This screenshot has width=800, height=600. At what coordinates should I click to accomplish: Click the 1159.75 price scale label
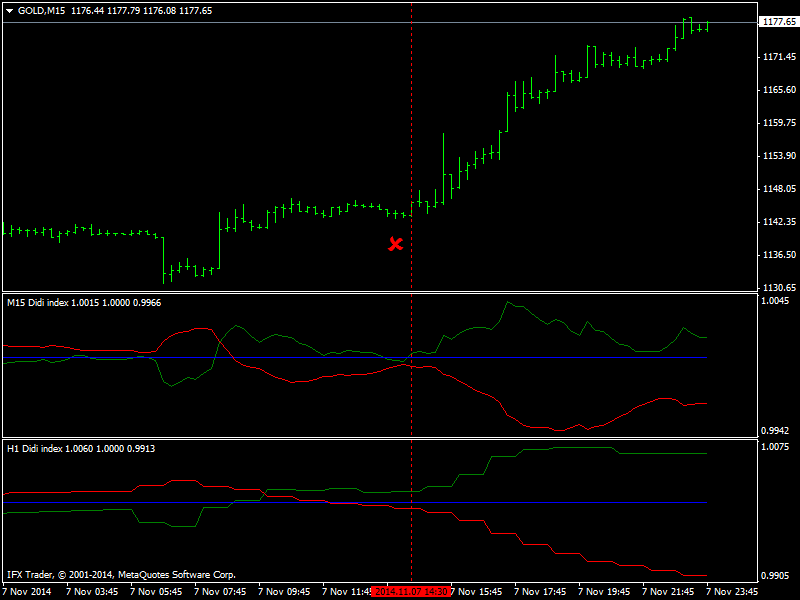779,122
